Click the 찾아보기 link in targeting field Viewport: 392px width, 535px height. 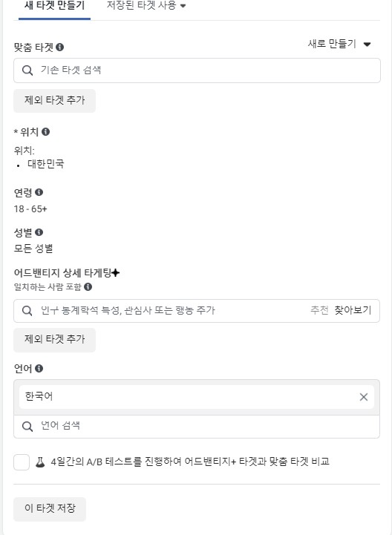(353, 310)
